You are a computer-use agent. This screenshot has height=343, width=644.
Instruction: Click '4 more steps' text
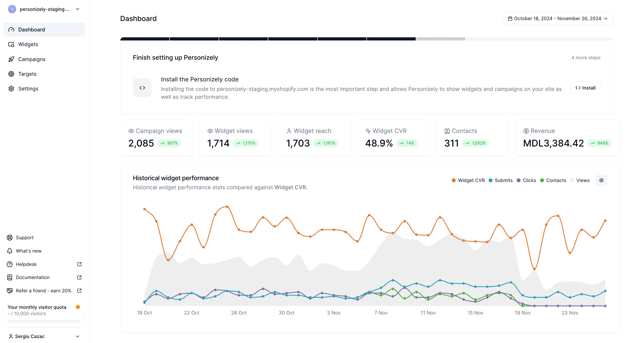click(586, 58)
